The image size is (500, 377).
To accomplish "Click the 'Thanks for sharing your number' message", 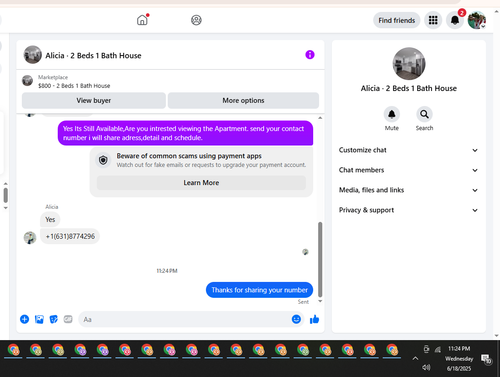I will pyautogui.click(x=259, y=290).
